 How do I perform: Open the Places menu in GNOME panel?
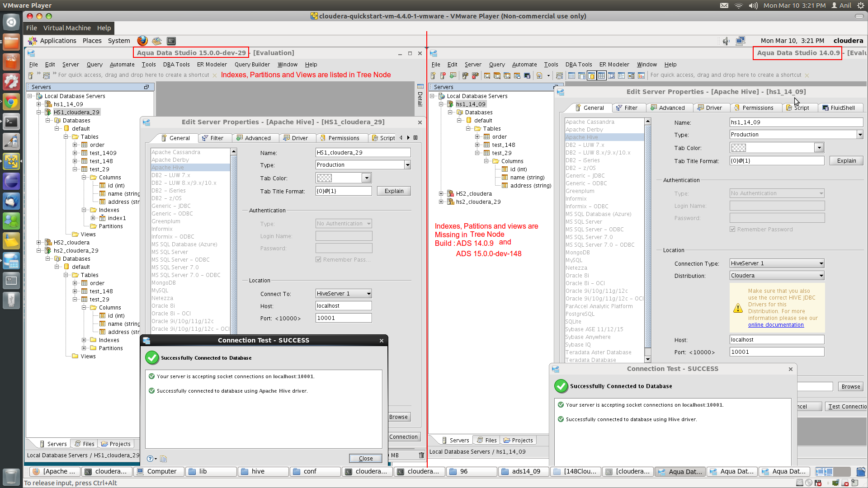92,41
